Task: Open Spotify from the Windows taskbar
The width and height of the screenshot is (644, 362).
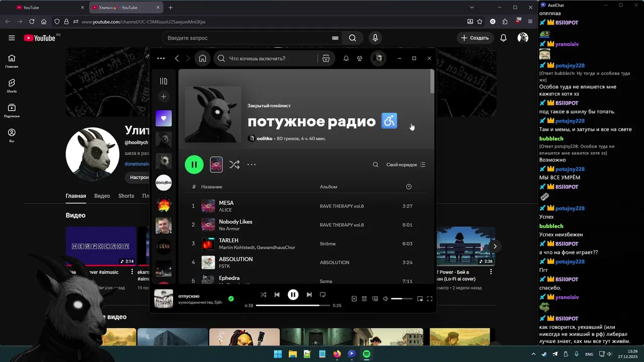Action: (x=367, y=354)
